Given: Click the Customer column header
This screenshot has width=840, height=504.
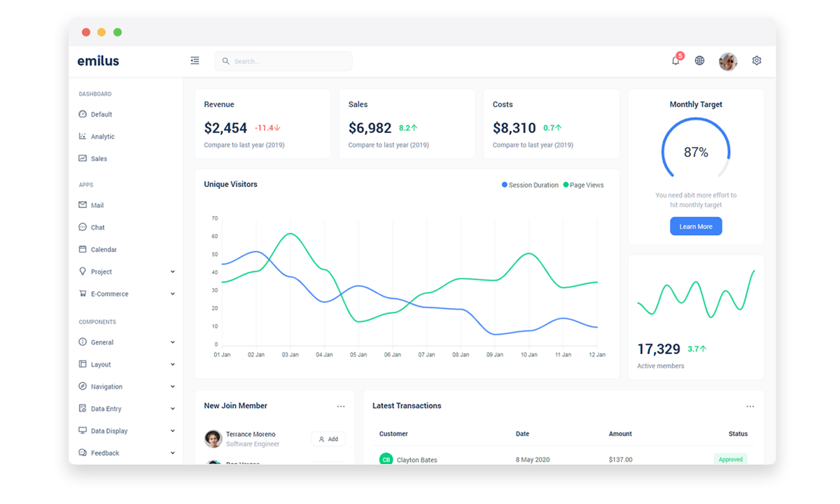Looking at the screenshot, I should coord(393,434).
